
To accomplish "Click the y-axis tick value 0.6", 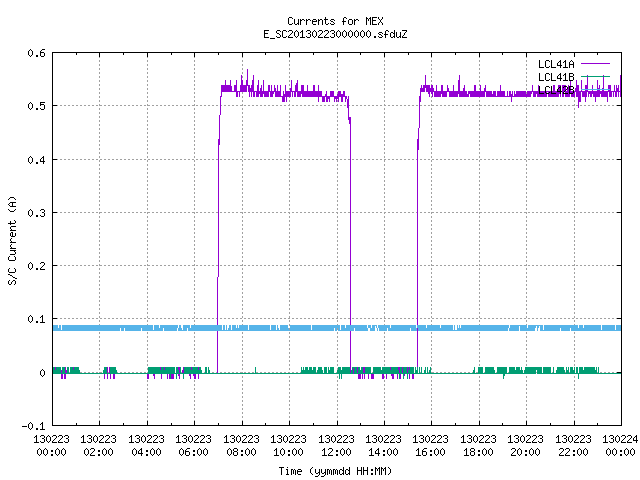I will coord(36,53).
